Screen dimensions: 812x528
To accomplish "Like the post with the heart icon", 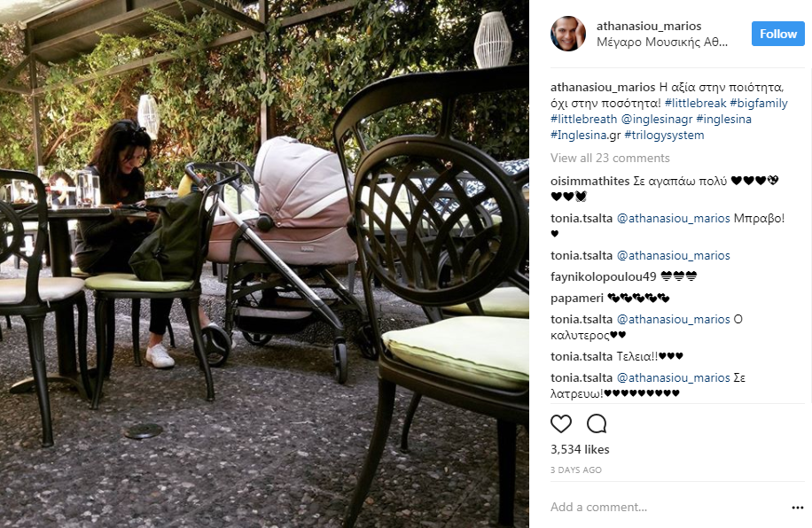I will tap(561, 424).
